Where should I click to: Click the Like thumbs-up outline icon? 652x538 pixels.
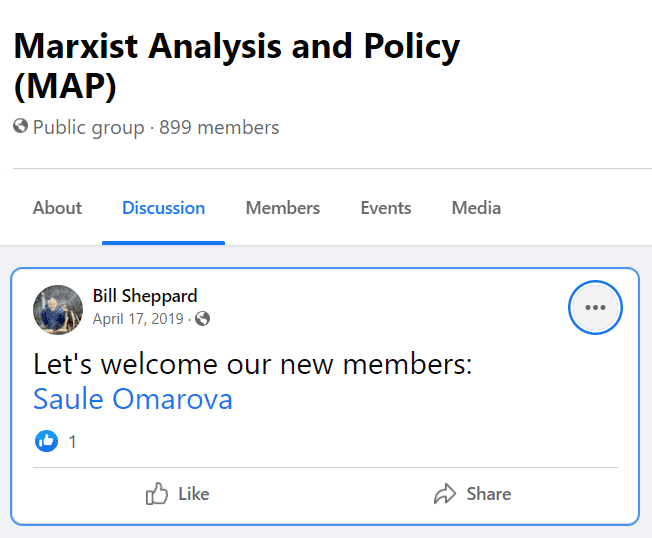coord(156,494)
